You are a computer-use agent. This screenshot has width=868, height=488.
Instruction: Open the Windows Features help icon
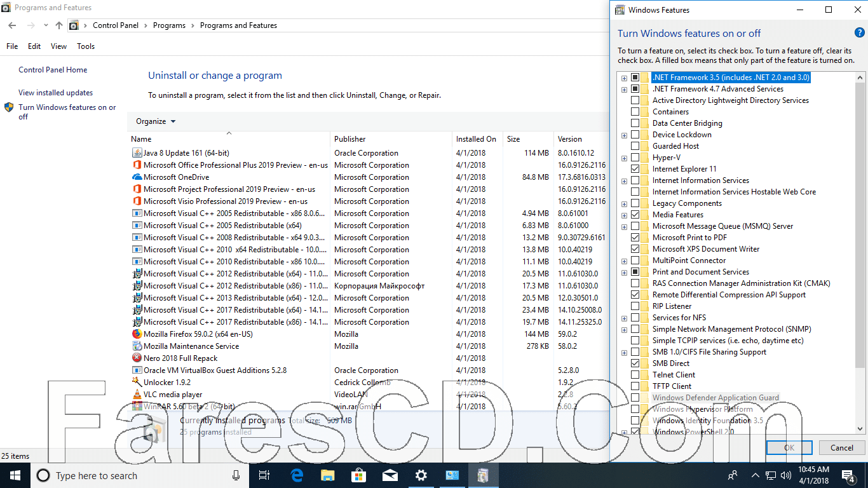(859, 33)
